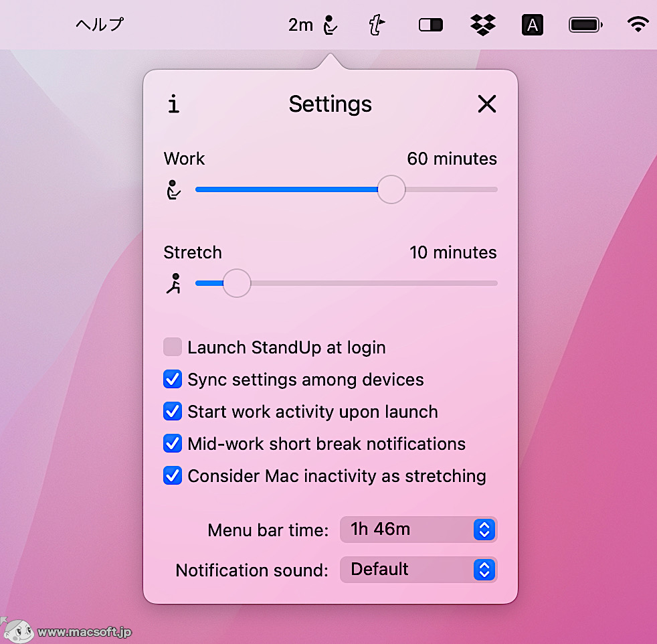Click the 10 minutes stretch value

(453, 252)
